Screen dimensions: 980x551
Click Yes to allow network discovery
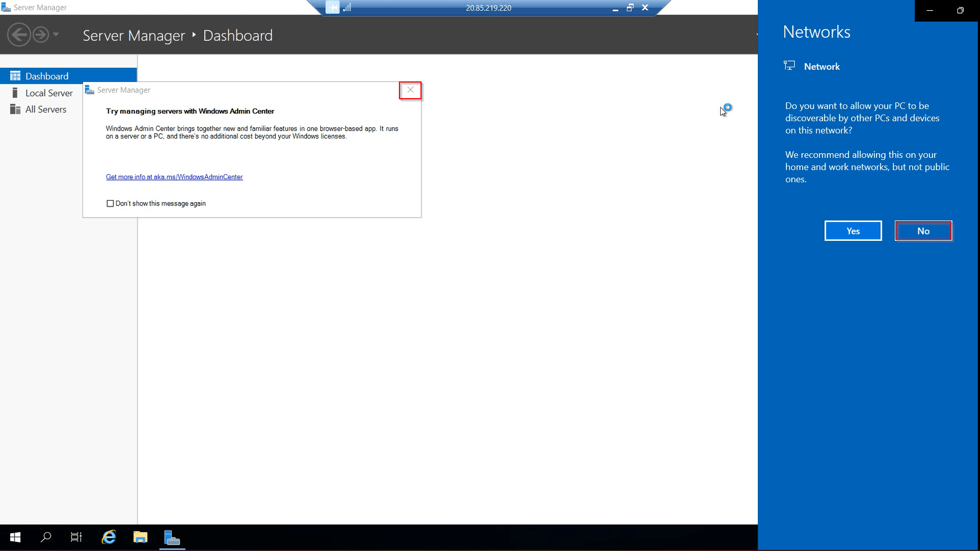[853, 231]
